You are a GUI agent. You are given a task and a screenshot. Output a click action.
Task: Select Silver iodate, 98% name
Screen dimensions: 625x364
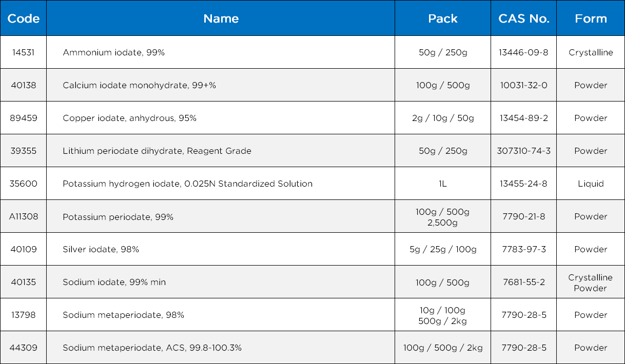pyautogui.click(x=101, y=249)
